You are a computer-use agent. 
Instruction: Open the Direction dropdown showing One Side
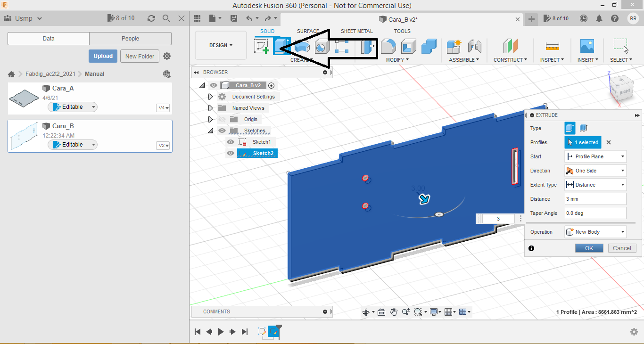(x=595, y=171)
